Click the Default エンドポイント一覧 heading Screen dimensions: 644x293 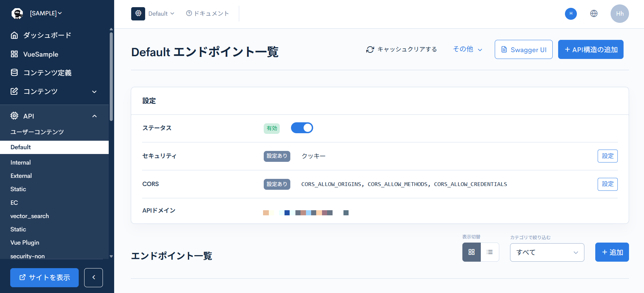[x=205, y=52]
